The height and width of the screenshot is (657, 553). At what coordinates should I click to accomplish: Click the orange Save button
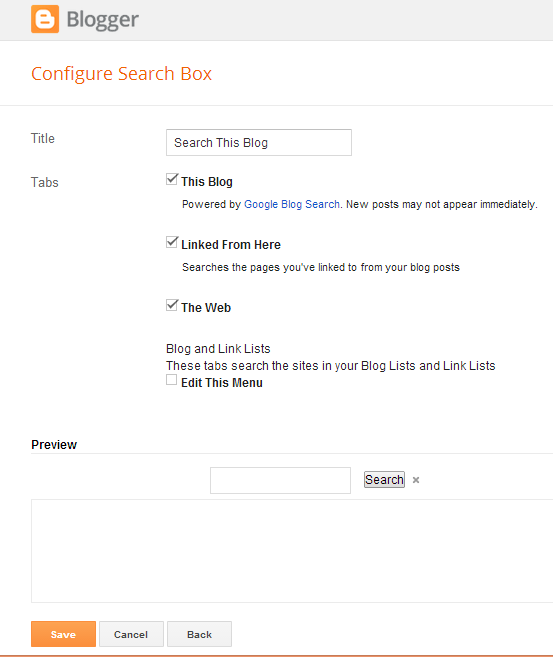63,634
